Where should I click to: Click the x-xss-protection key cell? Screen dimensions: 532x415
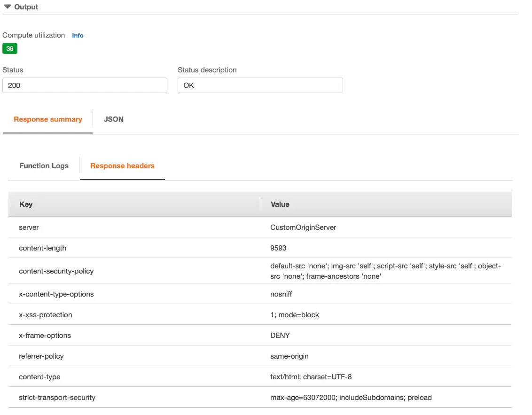[x=46, y=315]
